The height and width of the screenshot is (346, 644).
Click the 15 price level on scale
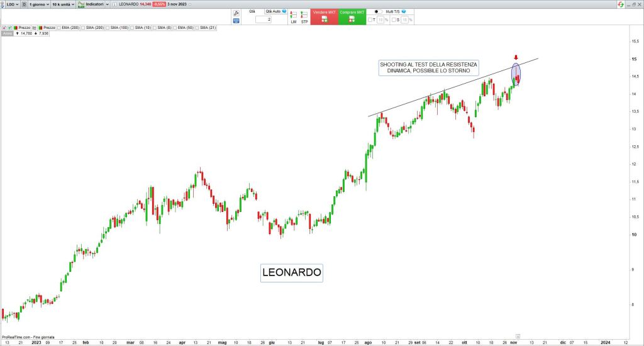(634, 59)
